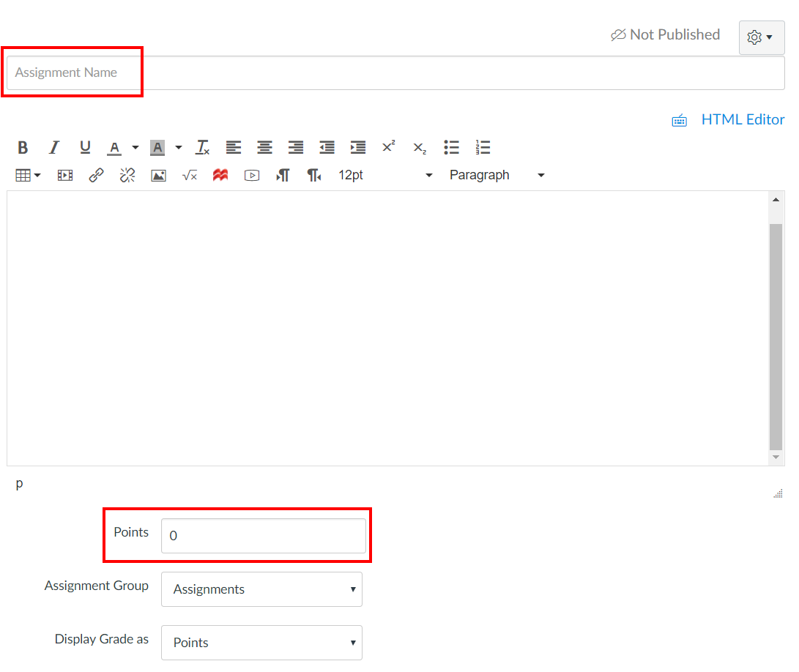The height and width of the screenshot is (672, 799).
Task: Toggle bold formatting in the editor
Action: pyautogui.click(x=23, y=147)
